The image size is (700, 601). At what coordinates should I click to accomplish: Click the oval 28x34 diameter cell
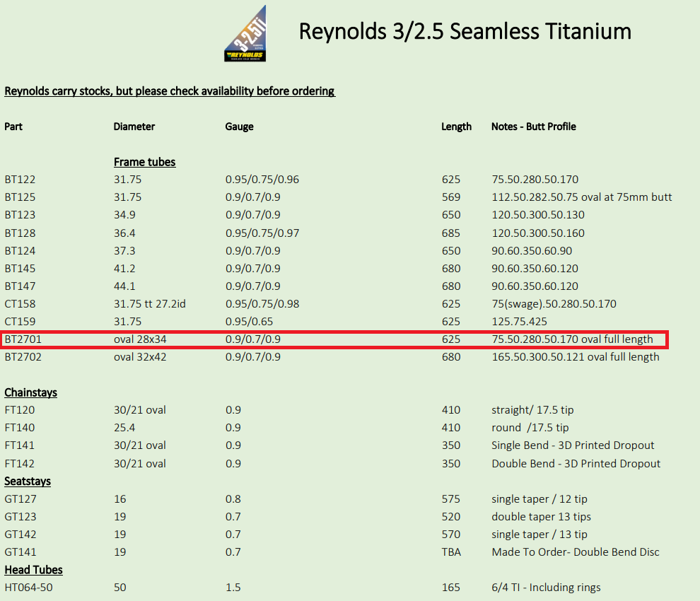click(x=140, y=339)
